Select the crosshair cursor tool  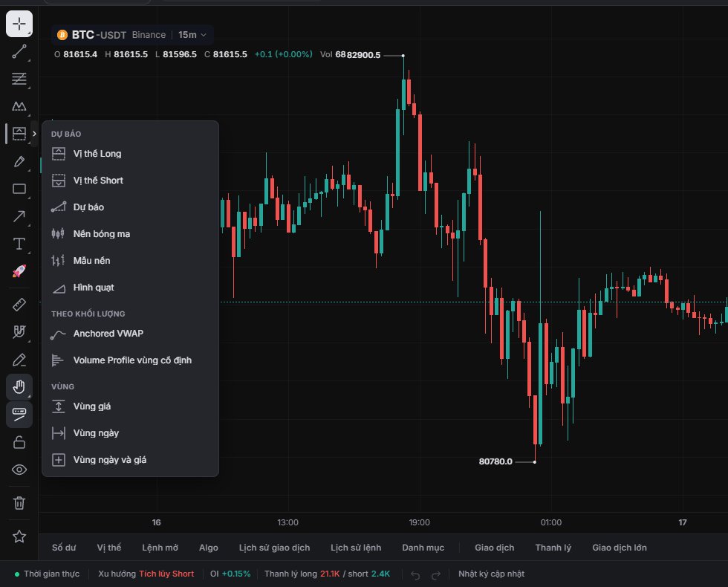(19, 24)
